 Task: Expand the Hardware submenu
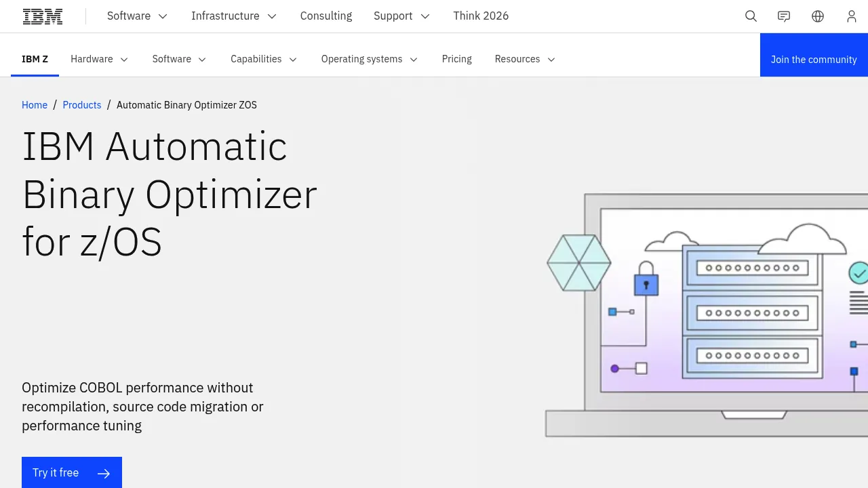99,59
